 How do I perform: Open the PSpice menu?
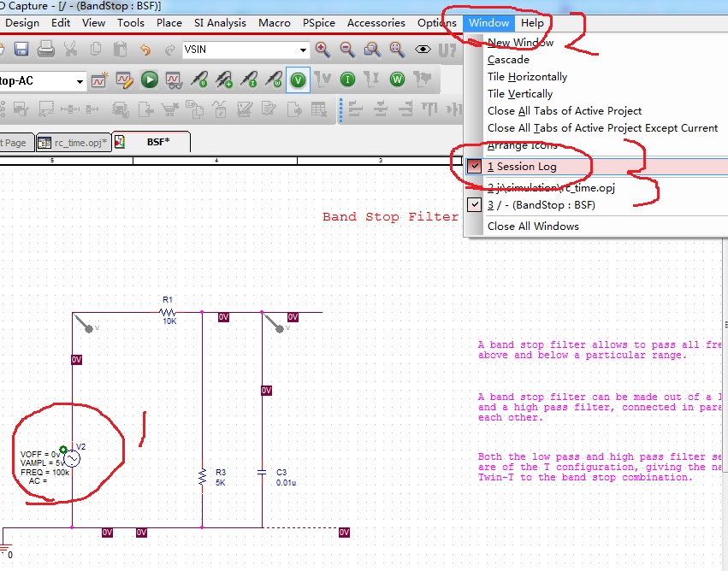319,23
